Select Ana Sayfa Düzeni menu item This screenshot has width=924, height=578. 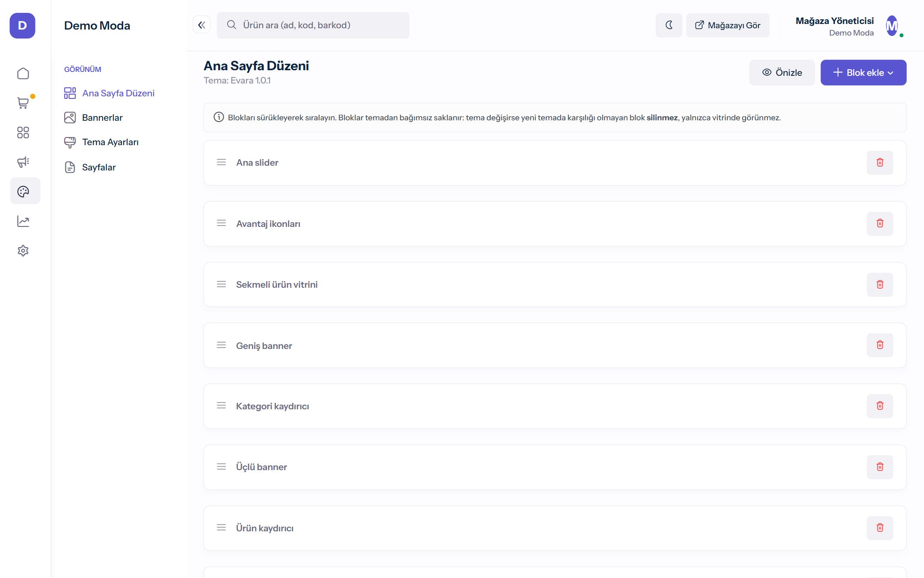click(x=110, y=93)
